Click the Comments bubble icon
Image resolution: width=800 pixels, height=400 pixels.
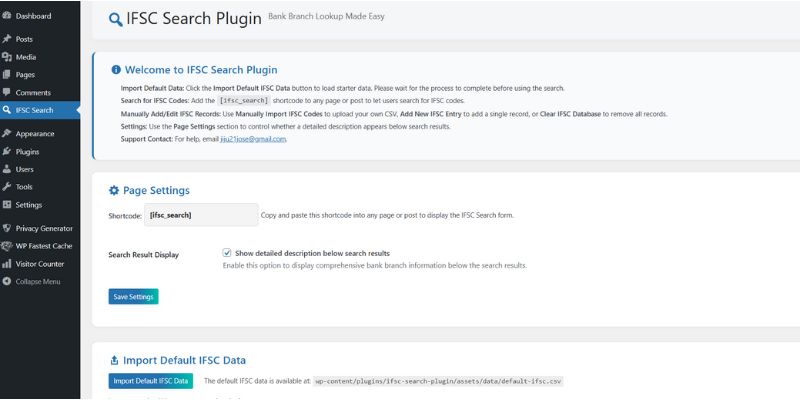click(7, 92)
